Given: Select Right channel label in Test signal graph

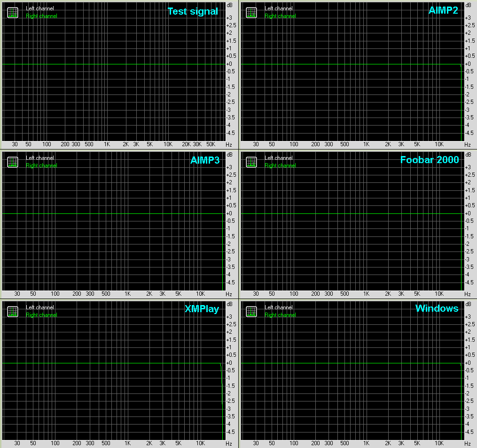Looking at the screenshot, I should (x=41, y=16).
